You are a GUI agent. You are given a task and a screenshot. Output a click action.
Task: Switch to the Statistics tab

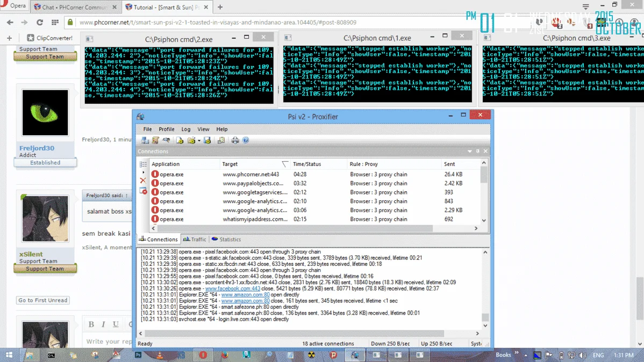(x=226, y=240)
